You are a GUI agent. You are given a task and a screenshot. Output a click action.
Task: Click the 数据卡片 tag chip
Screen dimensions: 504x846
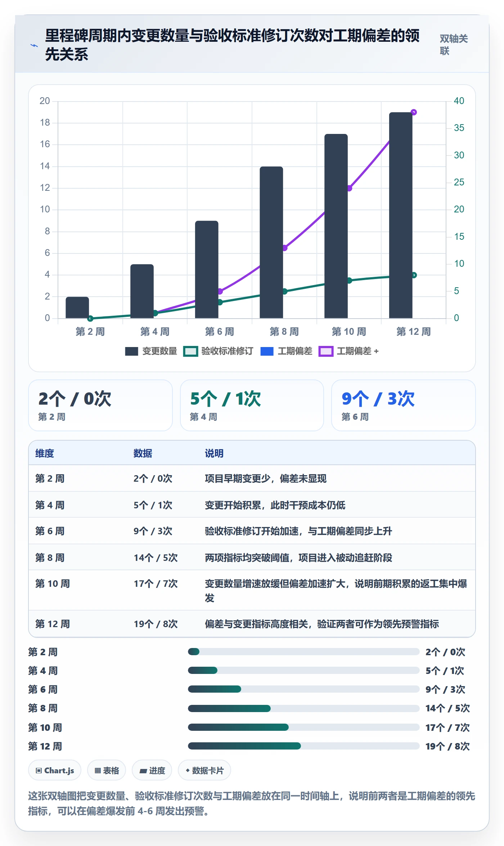click(x=204, y=770)
